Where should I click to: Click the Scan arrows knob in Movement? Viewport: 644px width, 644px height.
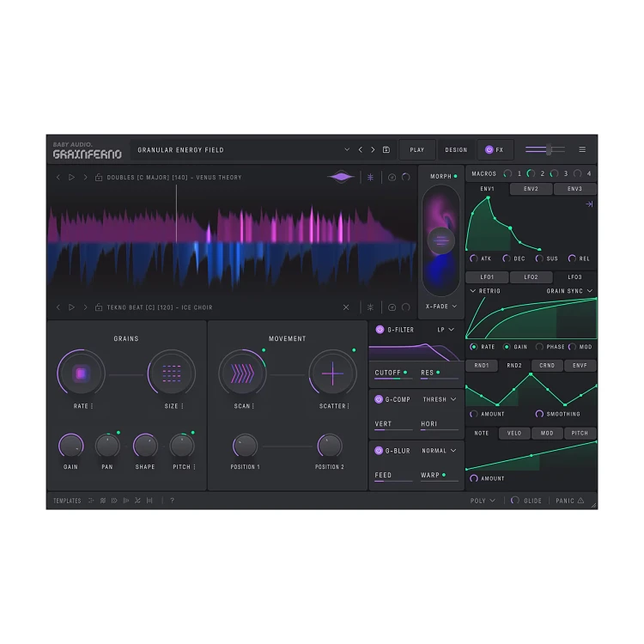click(242, 374)
